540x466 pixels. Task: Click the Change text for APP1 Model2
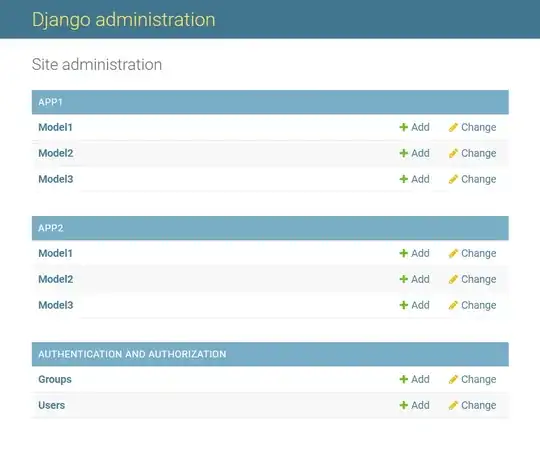(x=479, y=153)
